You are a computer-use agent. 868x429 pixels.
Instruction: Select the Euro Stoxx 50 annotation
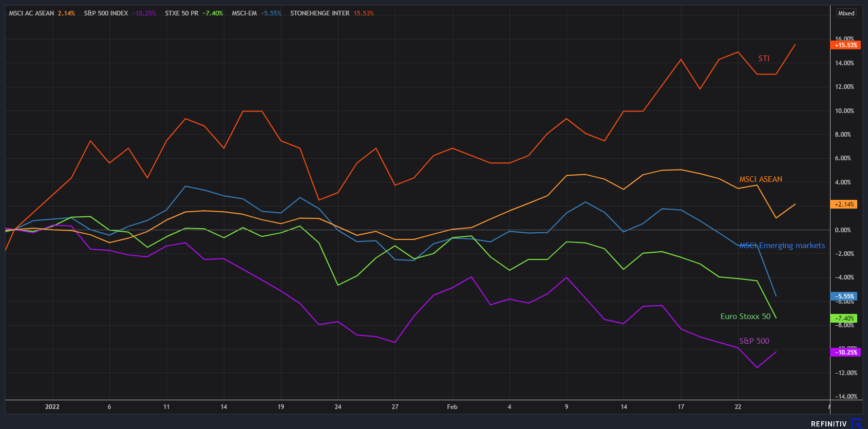click(x=745, y=316)
